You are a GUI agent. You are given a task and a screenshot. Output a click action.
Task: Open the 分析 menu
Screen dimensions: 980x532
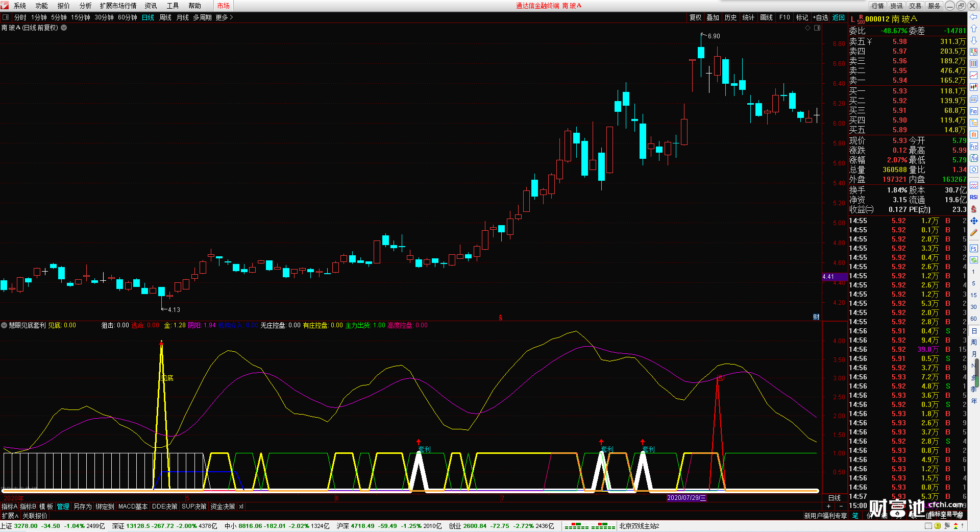point(85,6)
